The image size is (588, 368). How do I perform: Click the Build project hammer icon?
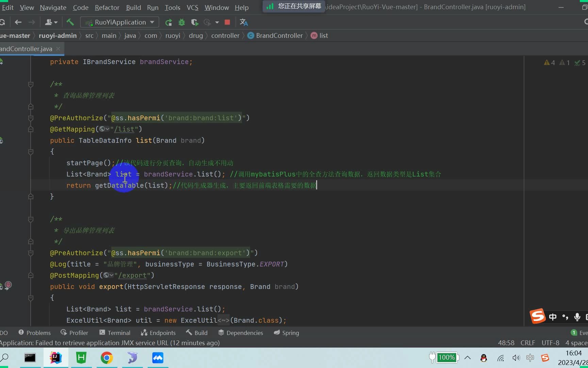coord(70,22)
